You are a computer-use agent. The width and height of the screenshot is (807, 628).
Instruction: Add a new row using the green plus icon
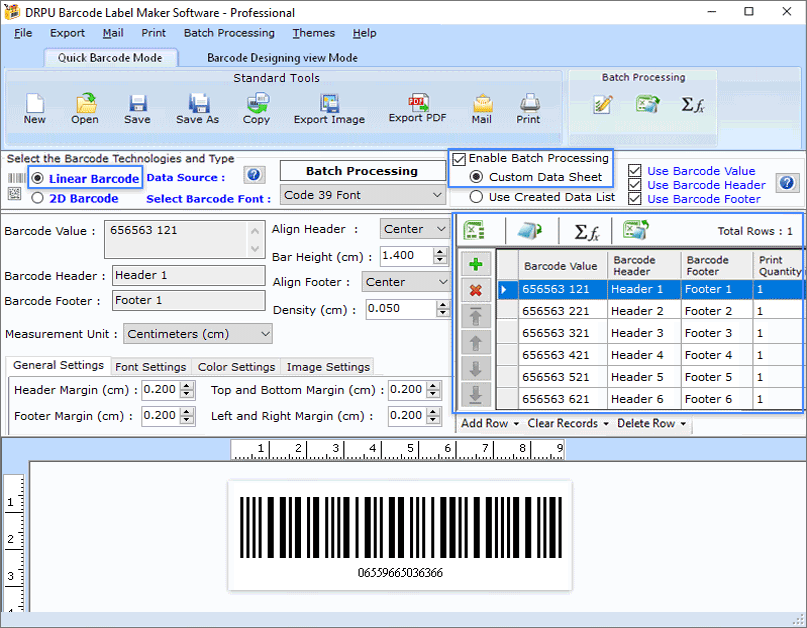(x=475, y=265)
